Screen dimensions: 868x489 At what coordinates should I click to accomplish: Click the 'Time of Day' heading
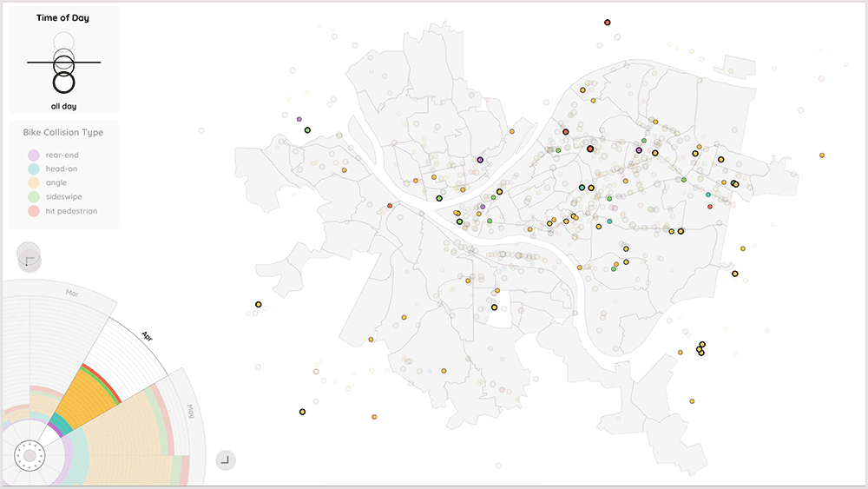pos(62,17)
